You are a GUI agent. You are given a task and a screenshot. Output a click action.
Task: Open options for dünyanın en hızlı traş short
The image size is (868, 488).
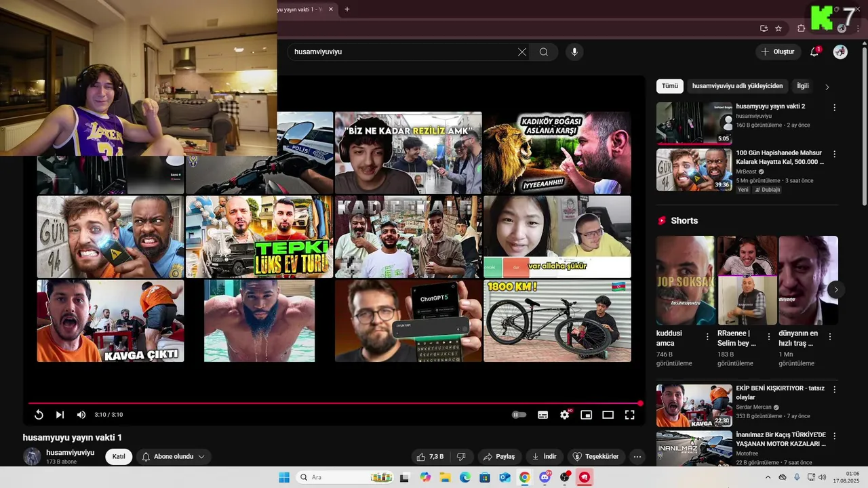830,337
